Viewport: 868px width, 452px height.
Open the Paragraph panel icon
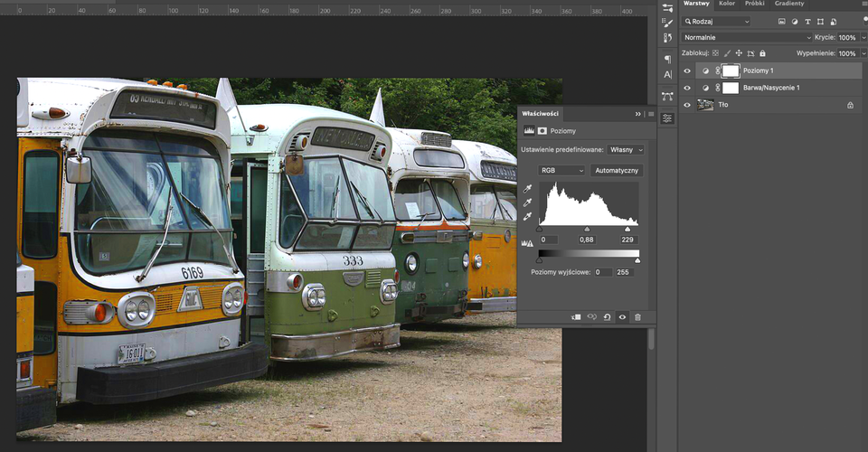667,59
